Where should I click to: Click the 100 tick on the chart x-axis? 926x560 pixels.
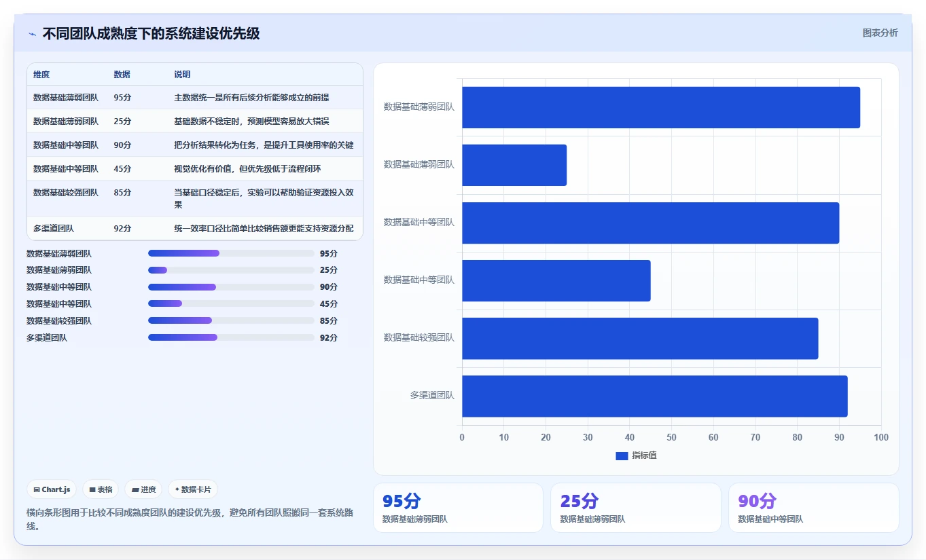click(x=881, y=437)
